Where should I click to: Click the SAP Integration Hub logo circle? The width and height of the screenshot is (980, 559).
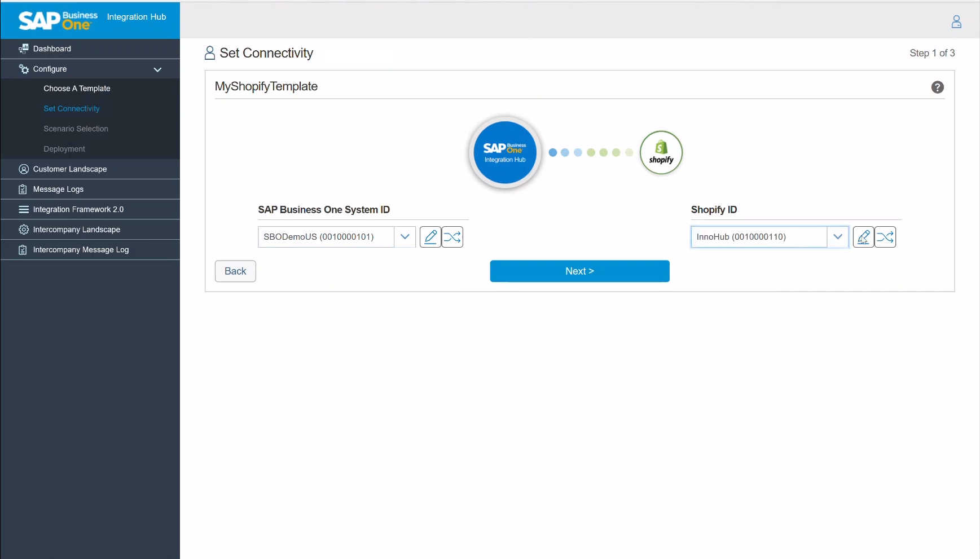[x=505, y=152]
